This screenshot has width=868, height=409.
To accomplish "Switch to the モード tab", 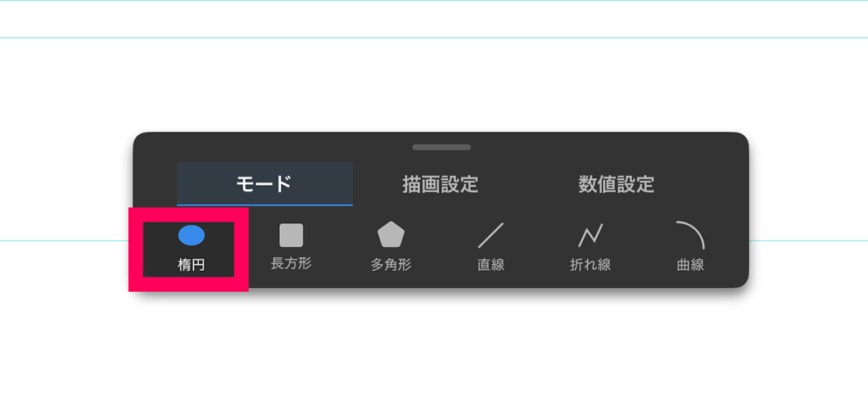I will [x=264, y=183].
